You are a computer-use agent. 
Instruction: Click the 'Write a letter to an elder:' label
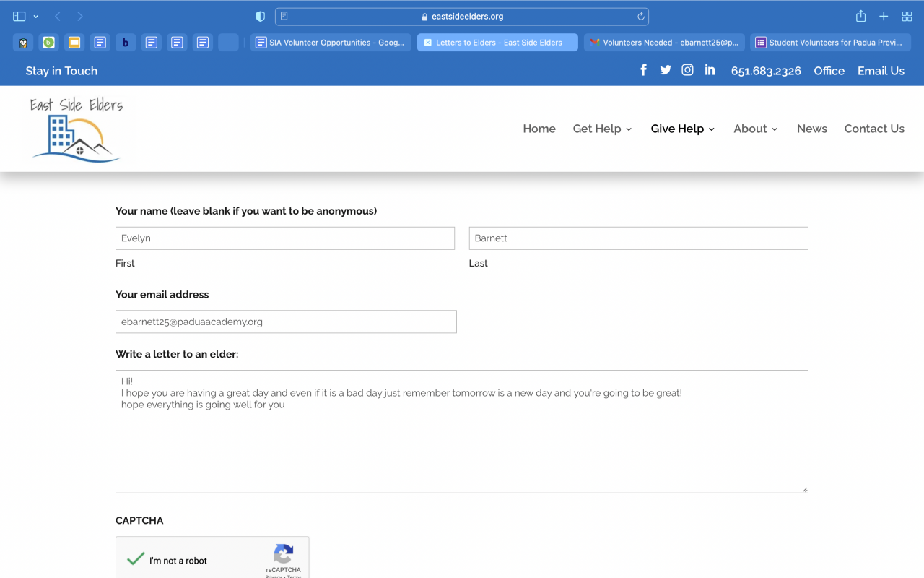pos(177,354)
